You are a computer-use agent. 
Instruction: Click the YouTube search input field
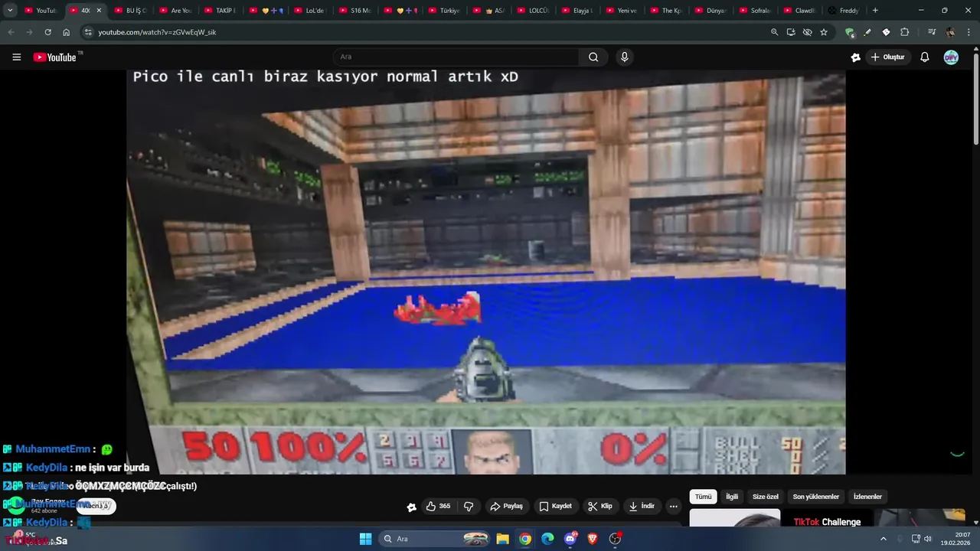click(x=456, y=57)
